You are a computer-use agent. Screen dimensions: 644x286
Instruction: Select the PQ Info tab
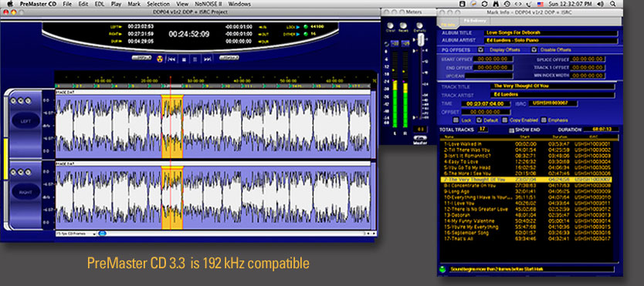click(447, 24)
